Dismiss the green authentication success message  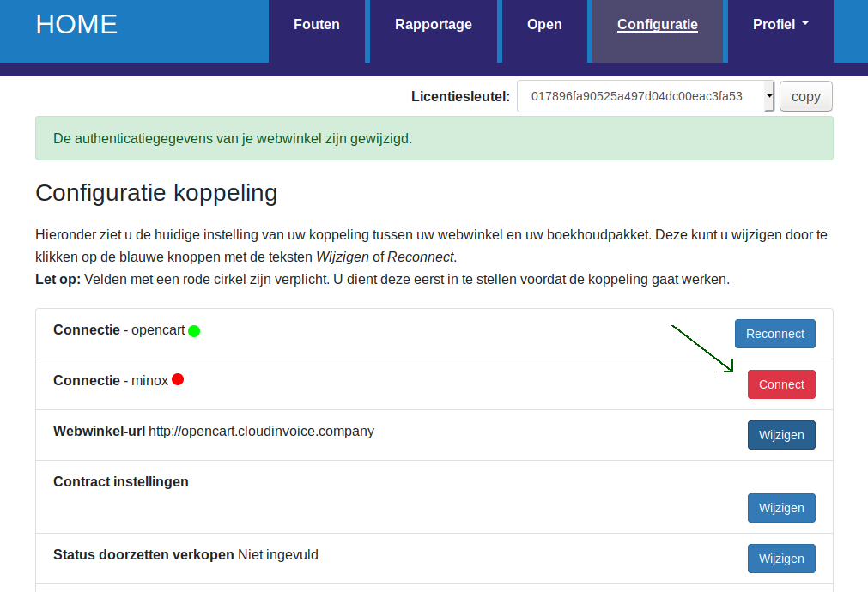coord(434,137)
